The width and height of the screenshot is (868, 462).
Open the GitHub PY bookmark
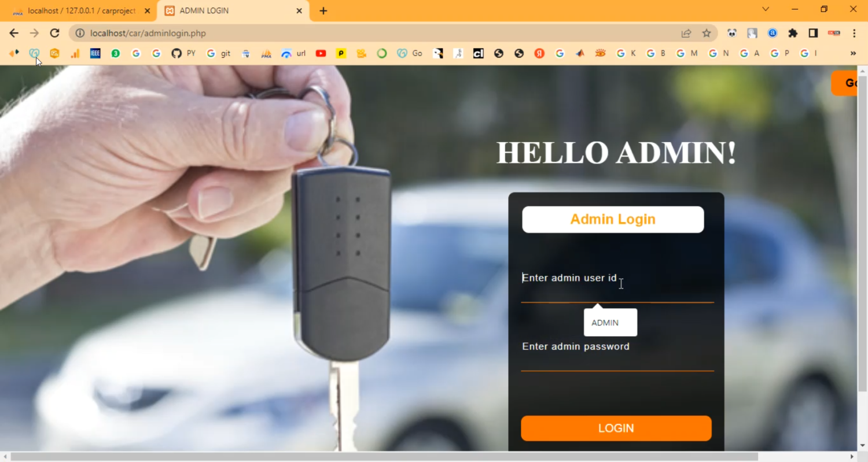coord(183,53)
